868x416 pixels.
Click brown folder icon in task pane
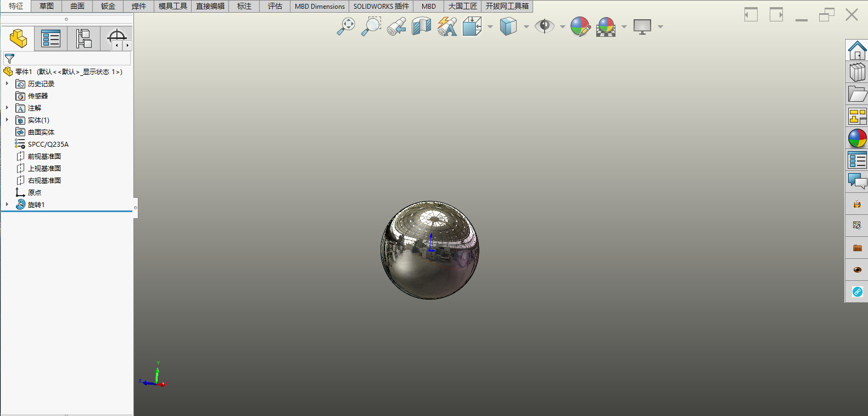click(x=857, y=248)
